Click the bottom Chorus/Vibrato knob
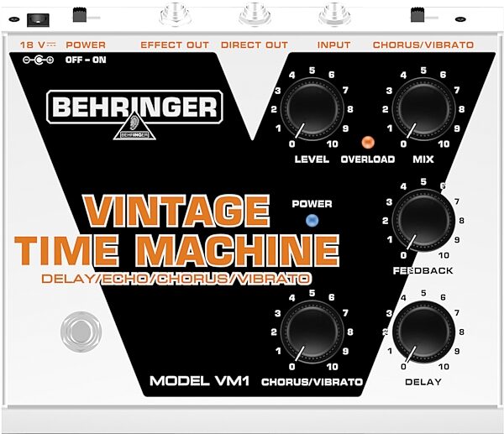Viewport: 504px width, 434px height. pos(312,332)
